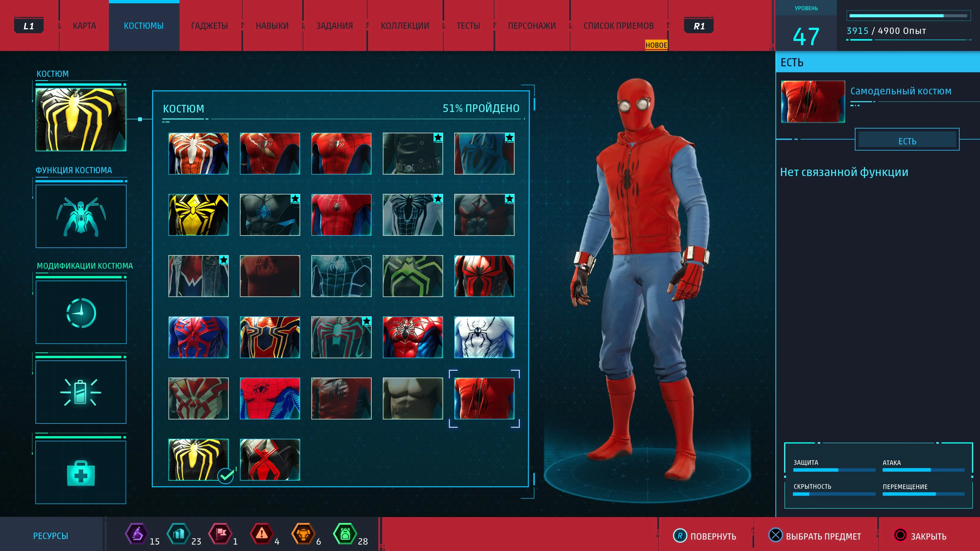Select the glossy red-blue armored suit

[413, 337]
